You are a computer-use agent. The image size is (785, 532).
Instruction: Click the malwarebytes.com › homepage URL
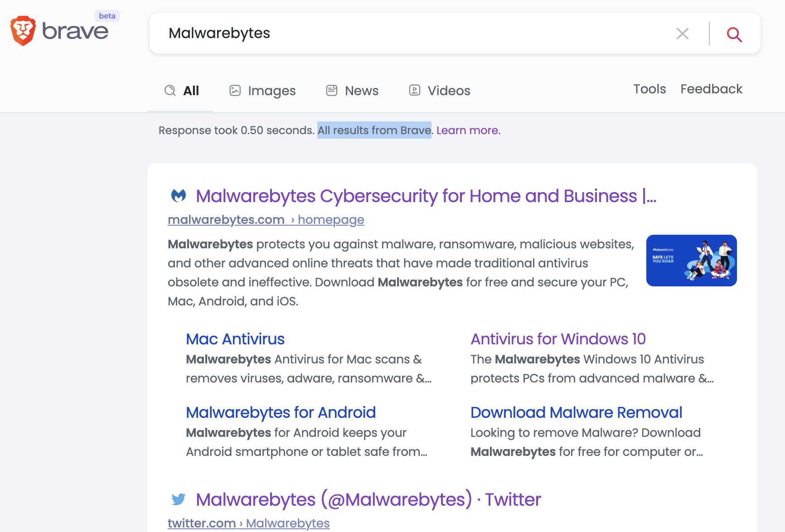(266, 220)
